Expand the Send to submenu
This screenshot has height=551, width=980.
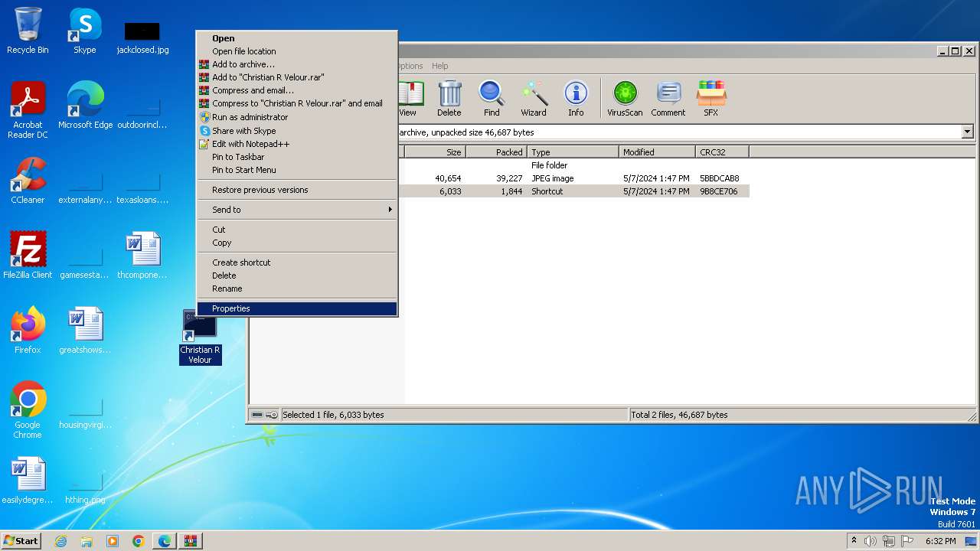[297, 210]
